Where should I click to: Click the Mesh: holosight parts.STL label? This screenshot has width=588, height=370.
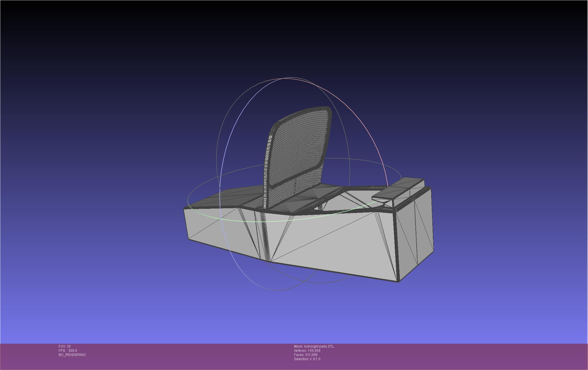click(x=314, y=346)
